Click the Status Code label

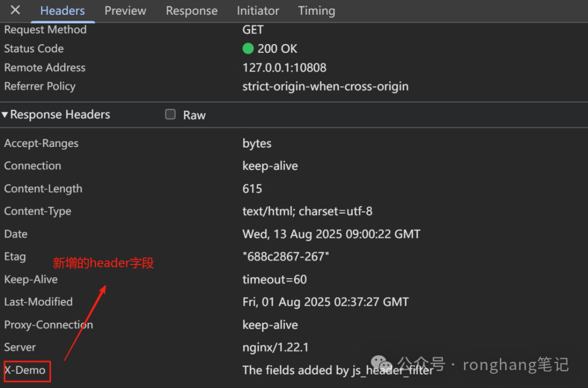[34, 48]
